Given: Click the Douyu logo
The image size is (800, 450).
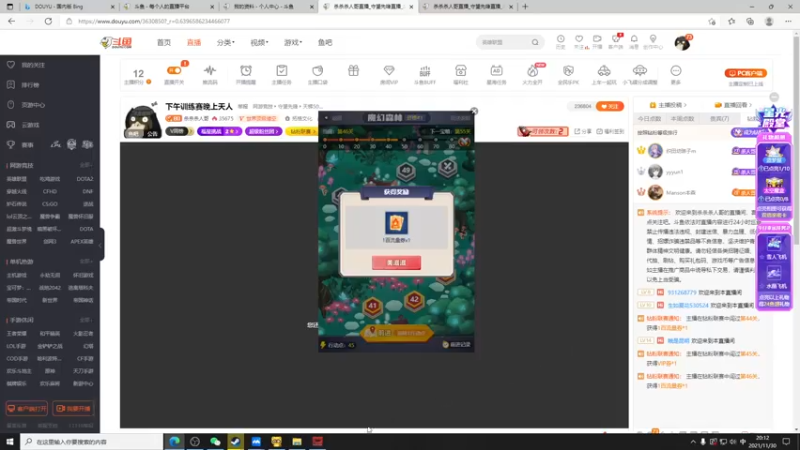Looking at the screenshot, I should coord(116,42).
